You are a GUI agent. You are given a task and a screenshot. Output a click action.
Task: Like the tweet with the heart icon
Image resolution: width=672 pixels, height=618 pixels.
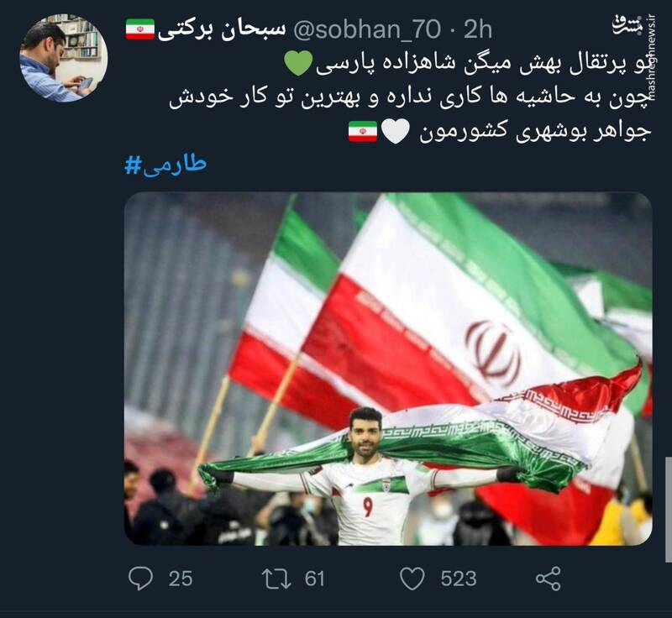(412, 579)
